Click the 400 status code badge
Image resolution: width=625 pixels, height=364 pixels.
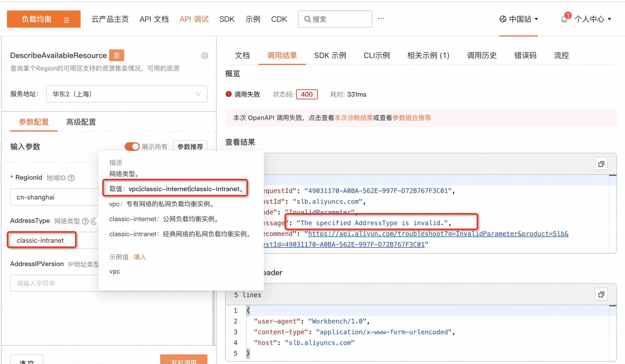tap(307, 94)
